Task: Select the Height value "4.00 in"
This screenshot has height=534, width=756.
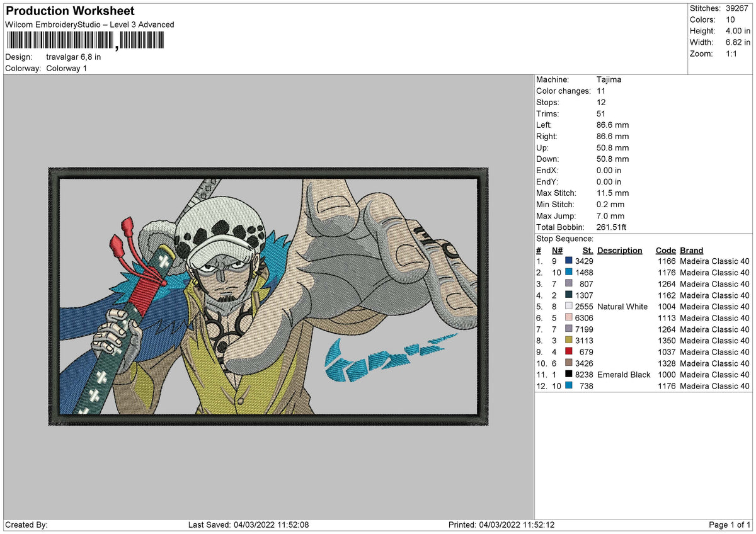Action: pos(738,31)
